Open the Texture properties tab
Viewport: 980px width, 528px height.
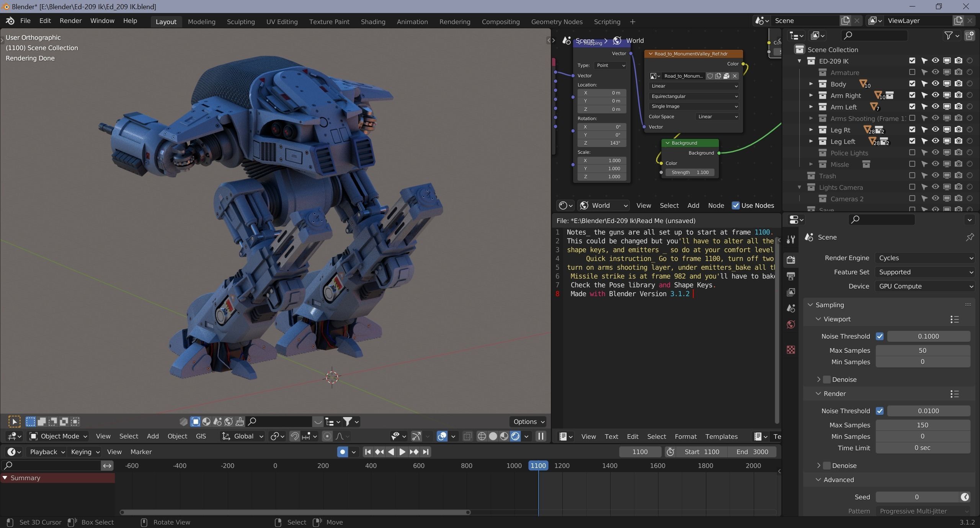tap(791, 350)
